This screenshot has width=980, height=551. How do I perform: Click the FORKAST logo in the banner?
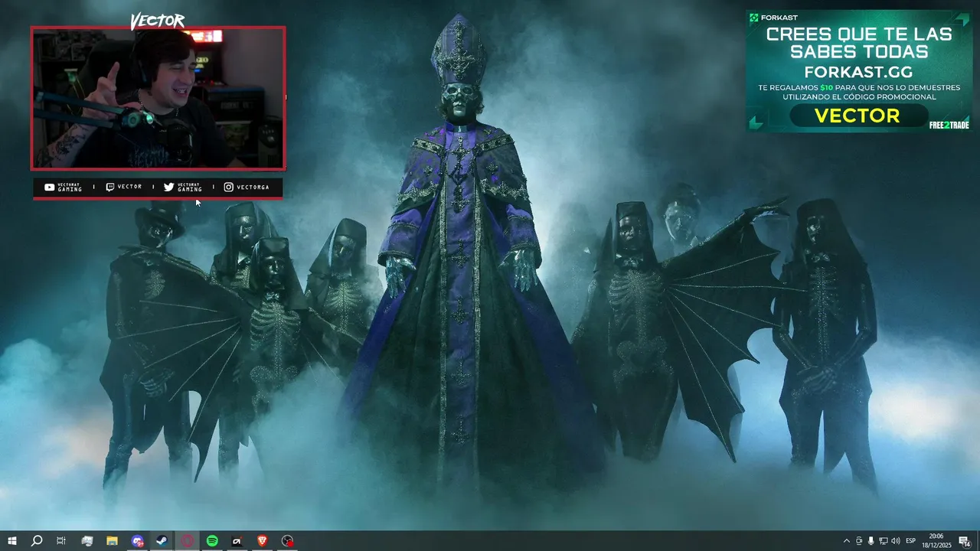tap(774, 18)
